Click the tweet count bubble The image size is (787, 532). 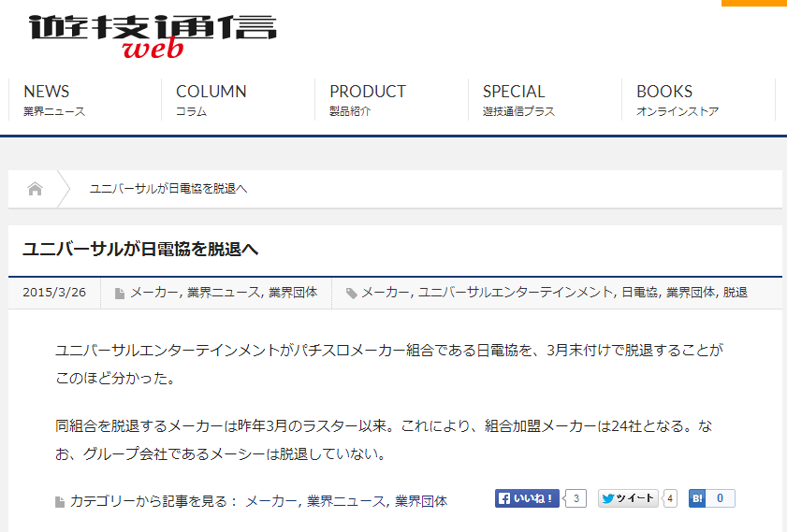670,498
